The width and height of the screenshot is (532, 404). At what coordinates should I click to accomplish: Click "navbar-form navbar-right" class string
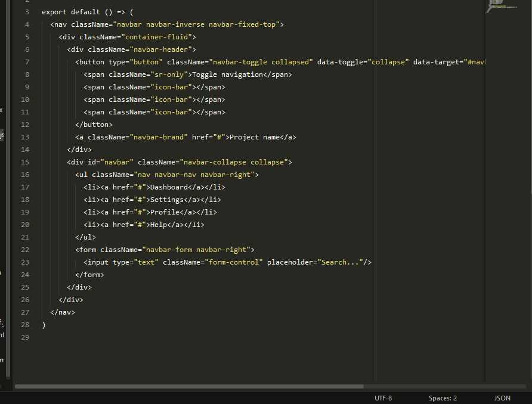click(x=196, y=250)
